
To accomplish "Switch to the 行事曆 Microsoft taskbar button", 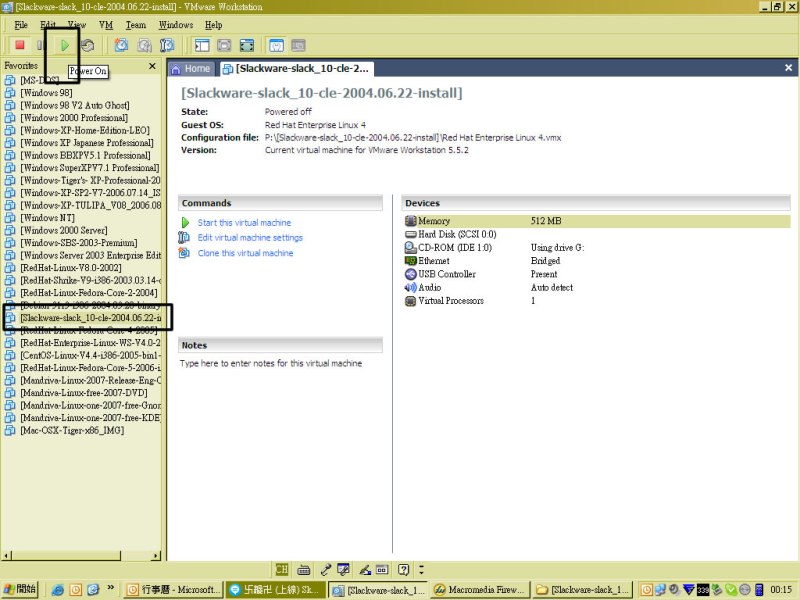I will (x=173, y=590).
